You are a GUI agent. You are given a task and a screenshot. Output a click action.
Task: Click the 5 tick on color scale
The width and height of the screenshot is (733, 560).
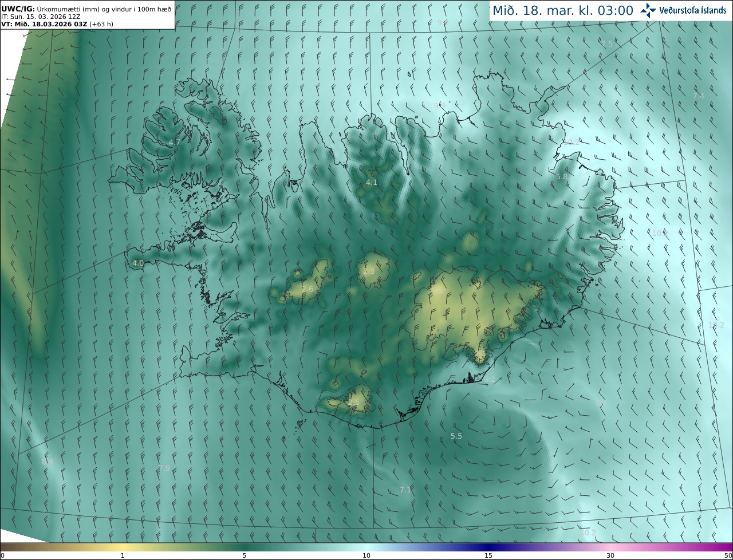pyautogui.click(x=245, y=555)
